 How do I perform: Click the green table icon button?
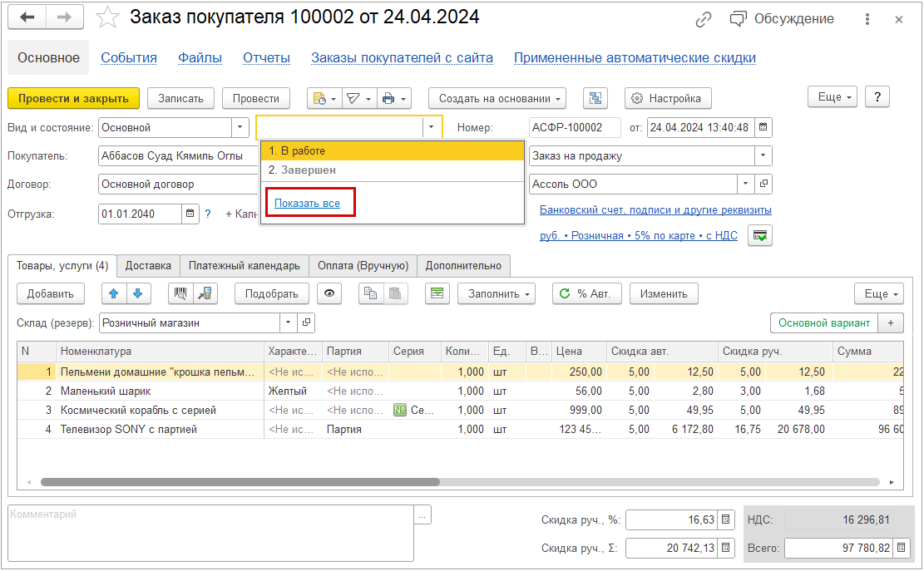(x=437, y=293)
